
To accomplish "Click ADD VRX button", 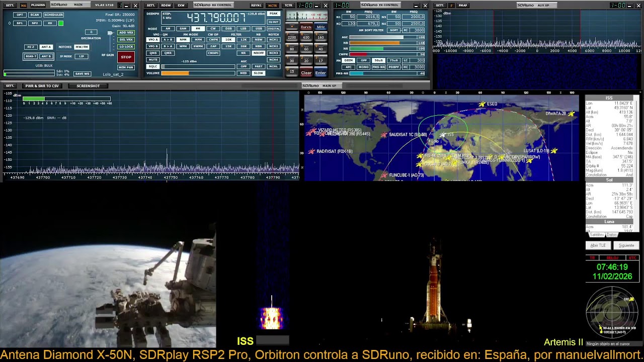I will (126, 33).
